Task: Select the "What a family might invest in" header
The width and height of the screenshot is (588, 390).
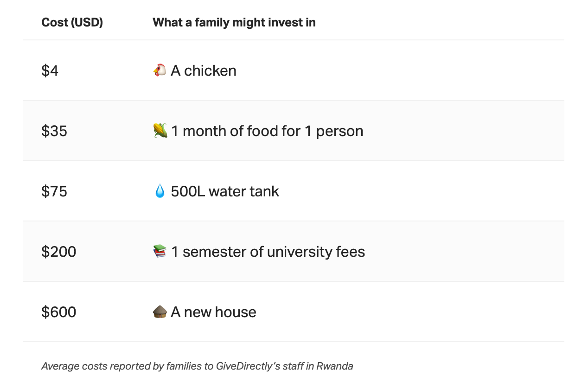Action: click(234, 22)
